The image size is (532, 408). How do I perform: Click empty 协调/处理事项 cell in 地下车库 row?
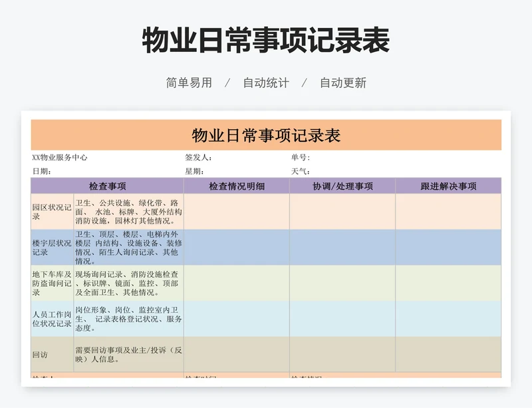342,283
